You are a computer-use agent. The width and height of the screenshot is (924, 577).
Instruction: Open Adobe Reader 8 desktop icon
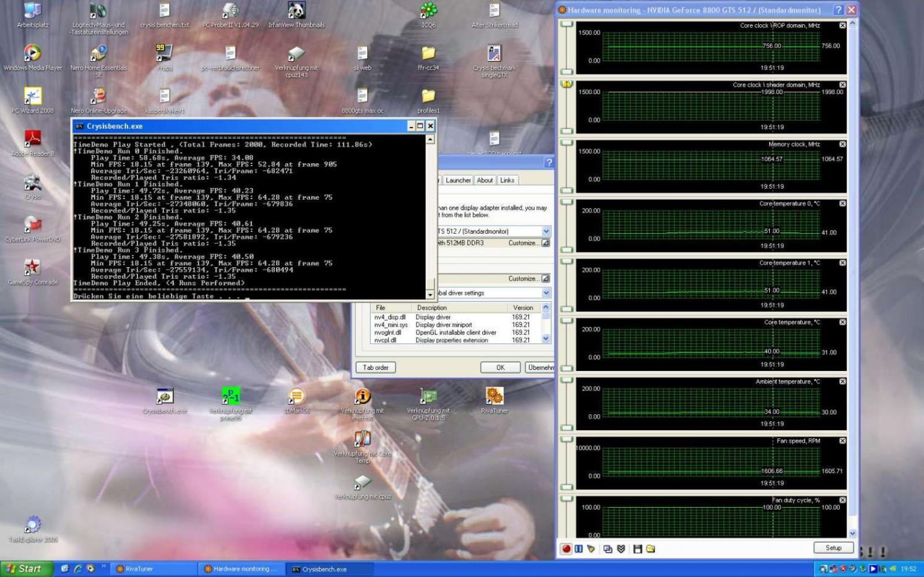click(x=33, y=143)
